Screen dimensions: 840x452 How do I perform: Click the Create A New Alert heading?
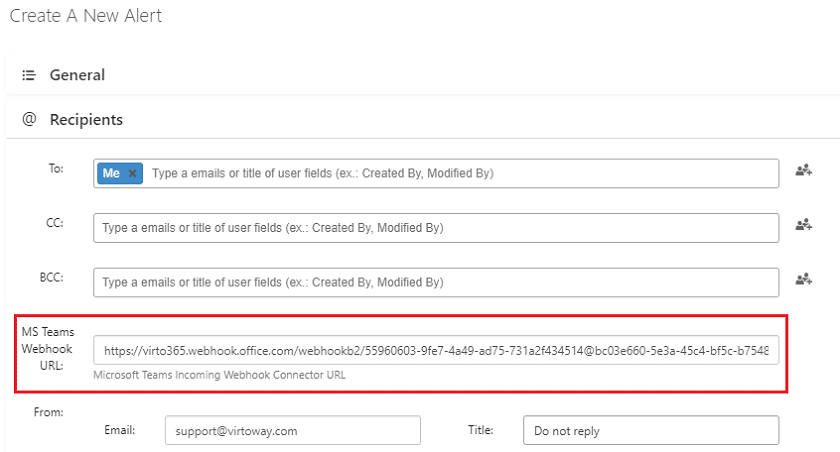(86, 16)
